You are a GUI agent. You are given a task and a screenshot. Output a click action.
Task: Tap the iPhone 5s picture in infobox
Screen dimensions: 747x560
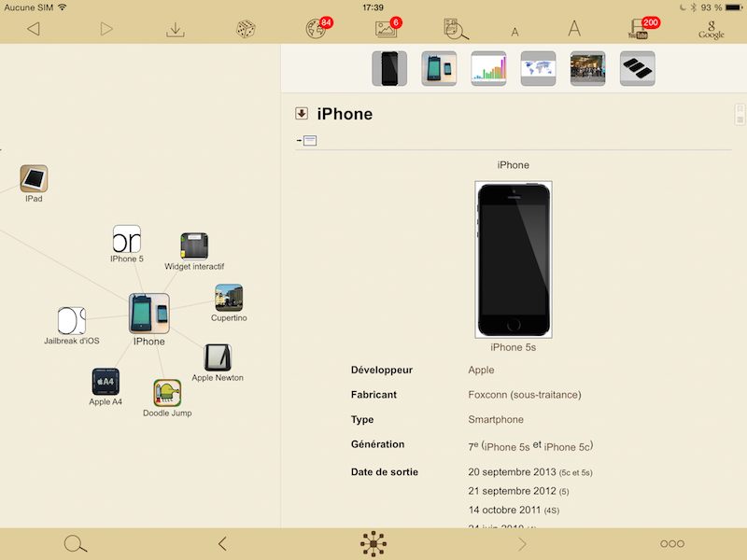(514, 259)
